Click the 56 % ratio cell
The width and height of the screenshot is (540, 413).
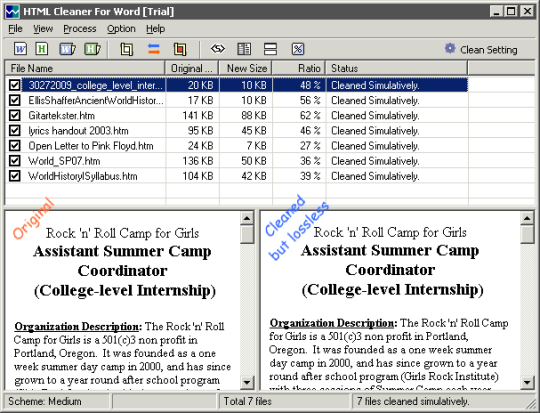pos(310,100)
